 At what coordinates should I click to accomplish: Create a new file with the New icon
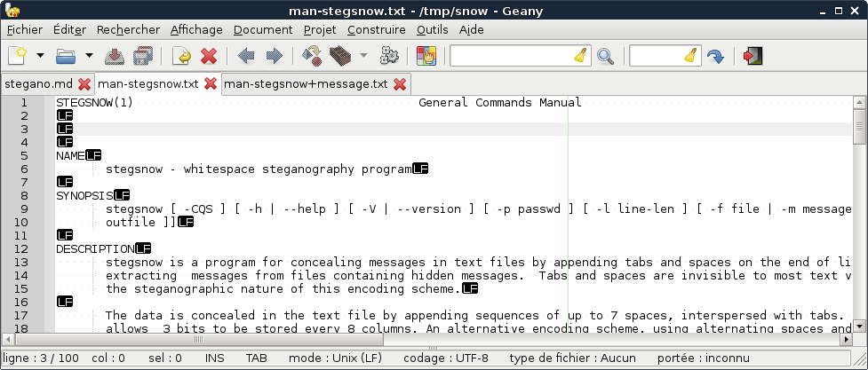[17, 56]
